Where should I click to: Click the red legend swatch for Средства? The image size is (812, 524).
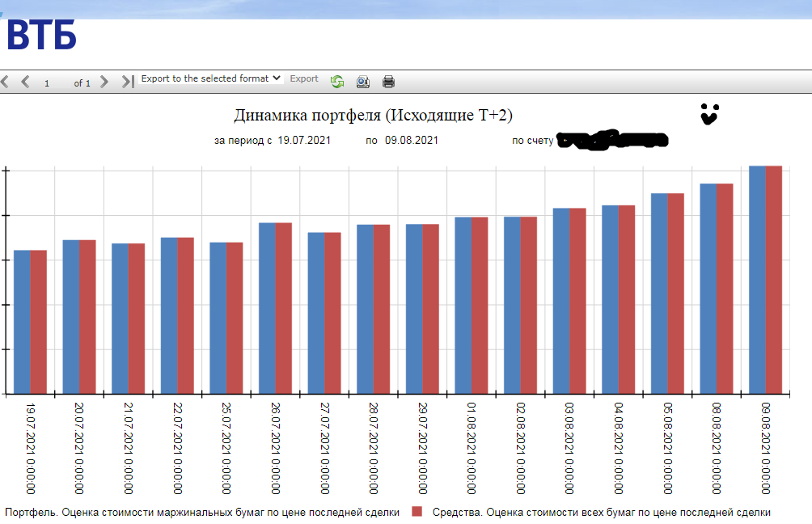coord(417,512)
